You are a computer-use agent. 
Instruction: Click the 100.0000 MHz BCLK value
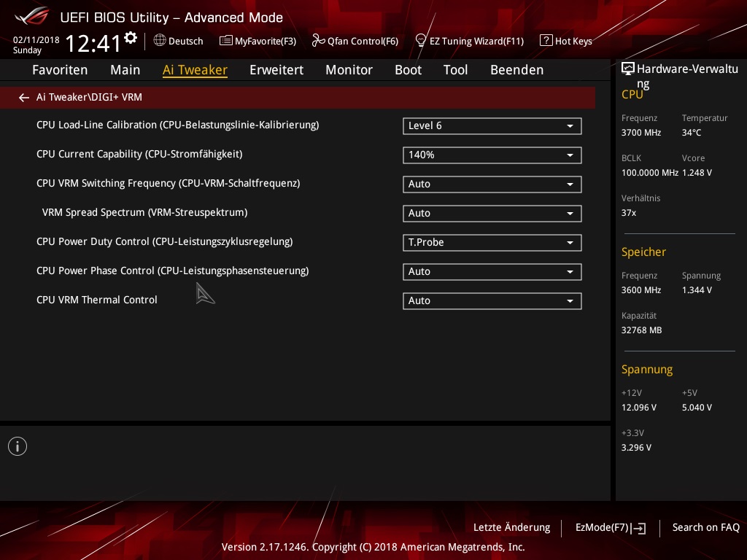click(650, 173)
